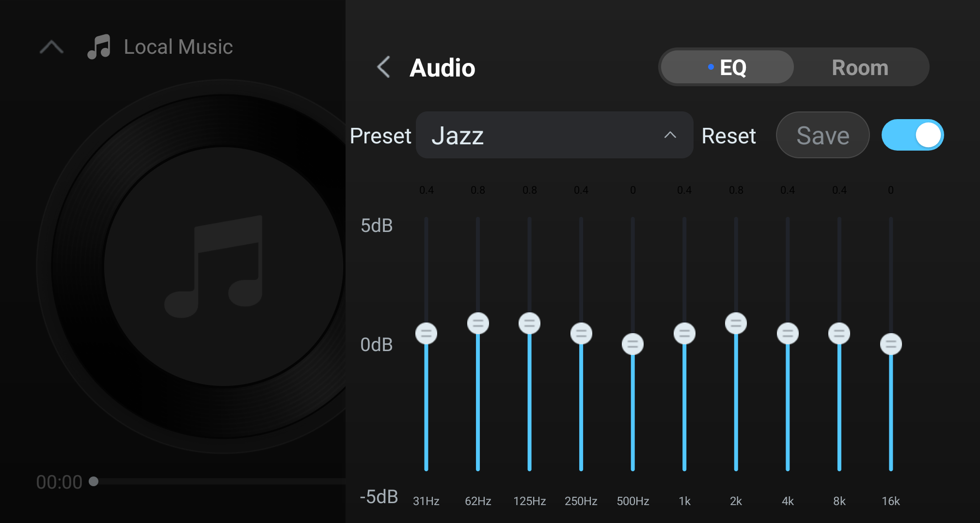The width and height of the screenshot is (980, 523).
Task: Collapse the Local Music panel with the up chevron
Action: coord(51,47)
